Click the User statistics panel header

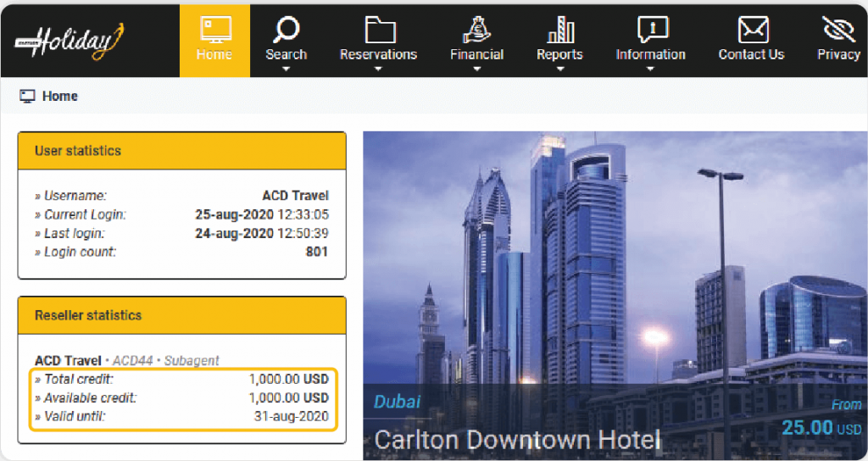(181, 151)
